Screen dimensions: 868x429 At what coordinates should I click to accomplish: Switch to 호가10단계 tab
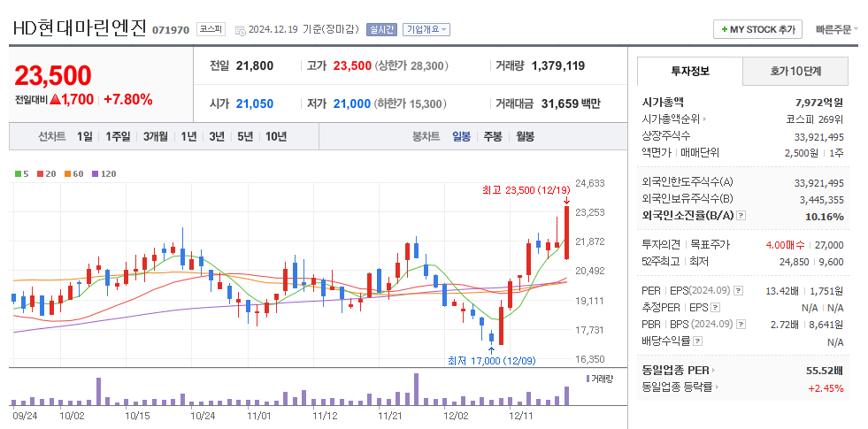click(795, 71)
